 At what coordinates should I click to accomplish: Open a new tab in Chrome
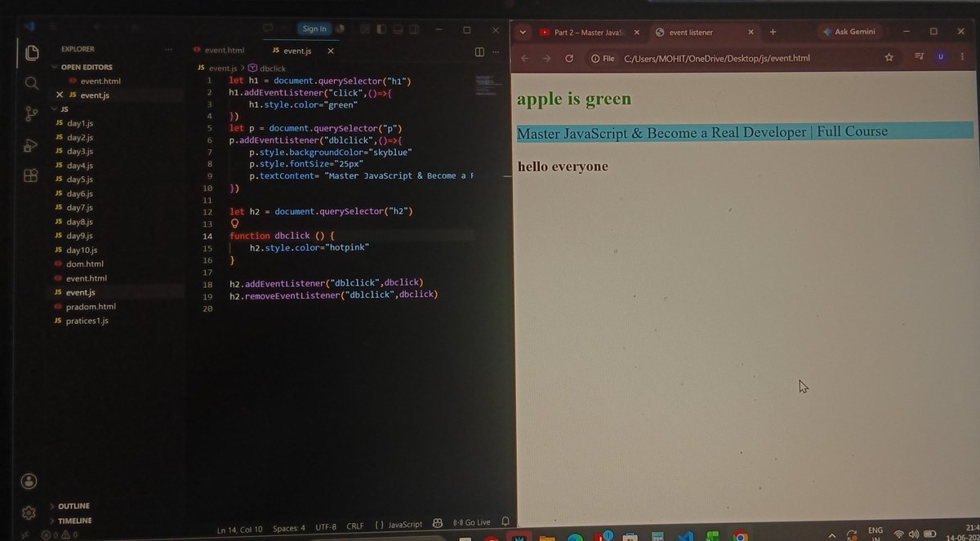click(773, 32)
